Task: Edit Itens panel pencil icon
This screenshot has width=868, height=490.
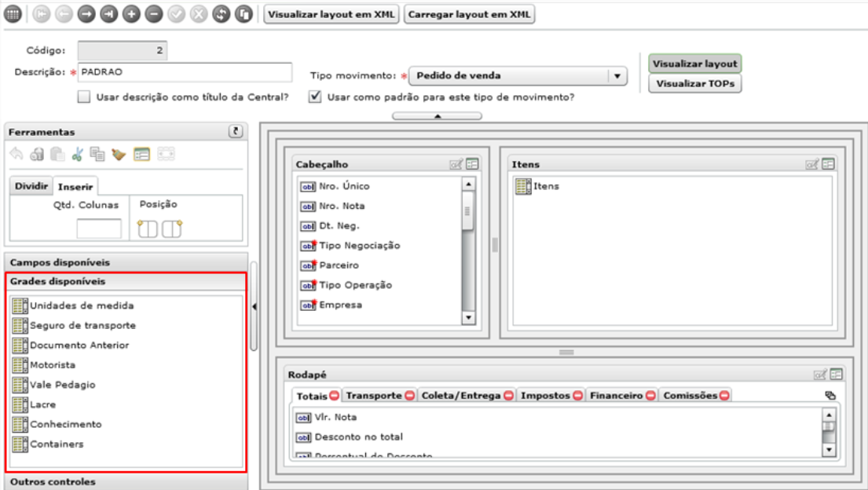Action: [x=812, y=164]
